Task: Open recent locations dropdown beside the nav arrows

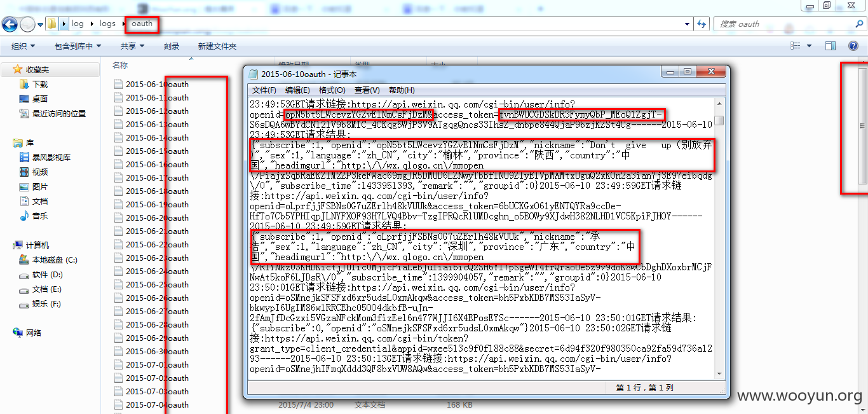Action: pyautogui.click(x=40, y=25)
